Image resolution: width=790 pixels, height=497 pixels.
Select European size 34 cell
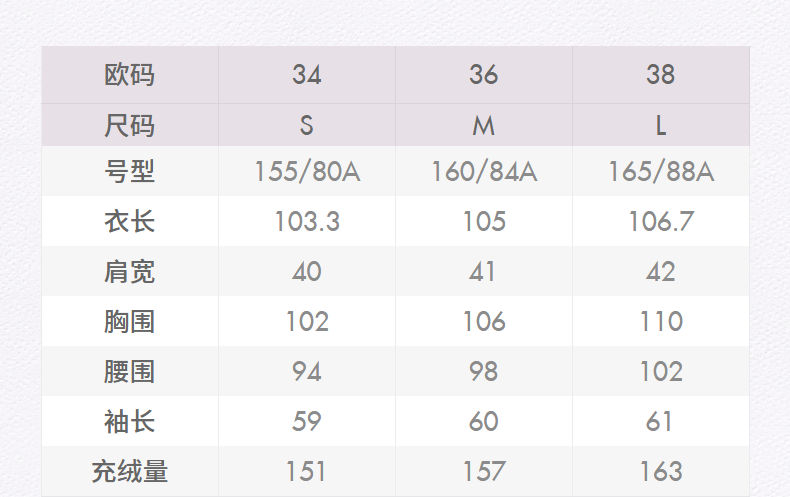tap(307, 75)
